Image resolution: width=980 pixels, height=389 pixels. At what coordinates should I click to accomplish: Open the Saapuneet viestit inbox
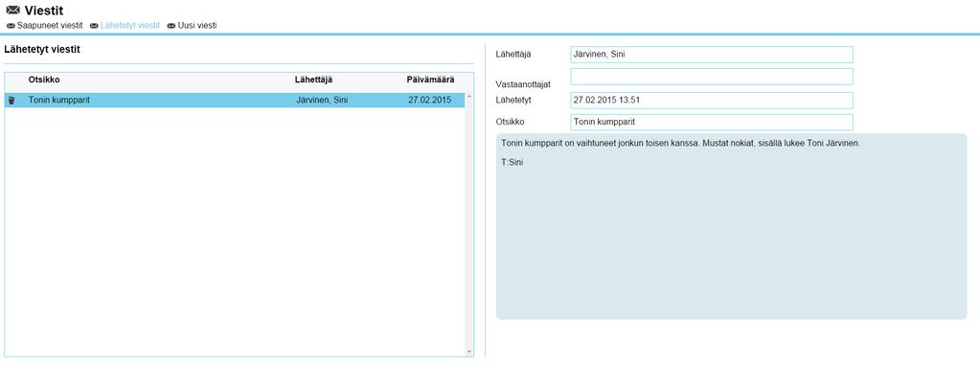[50, 26]
